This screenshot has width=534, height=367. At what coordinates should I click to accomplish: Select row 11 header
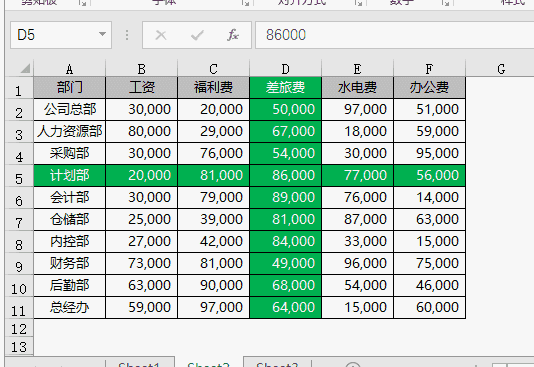[19, 308]
